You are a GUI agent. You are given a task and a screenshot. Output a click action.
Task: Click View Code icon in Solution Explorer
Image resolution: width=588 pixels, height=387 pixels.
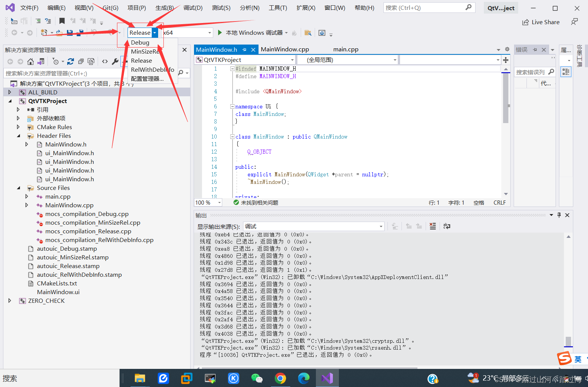click(105, 61)
